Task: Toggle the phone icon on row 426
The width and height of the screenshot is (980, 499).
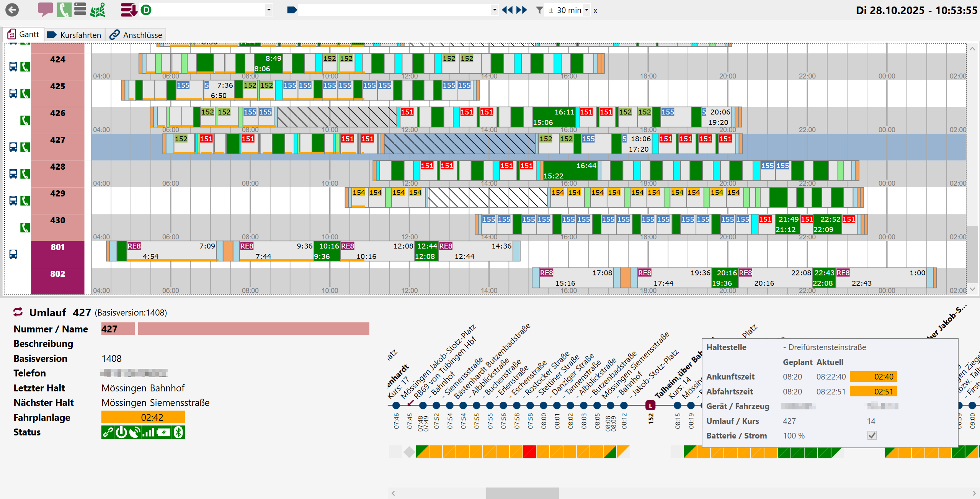Action: click(25, 121)
